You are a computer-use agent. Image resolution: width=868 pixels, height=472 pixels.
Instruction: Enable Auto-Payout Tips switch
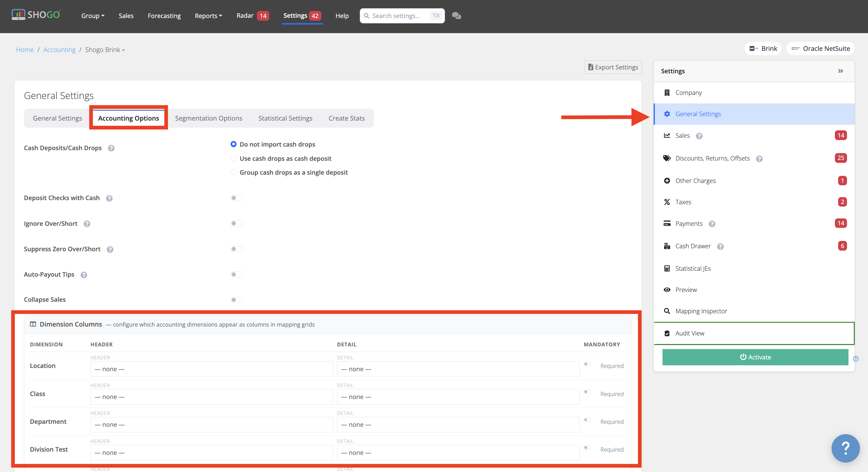pos(237,274)
